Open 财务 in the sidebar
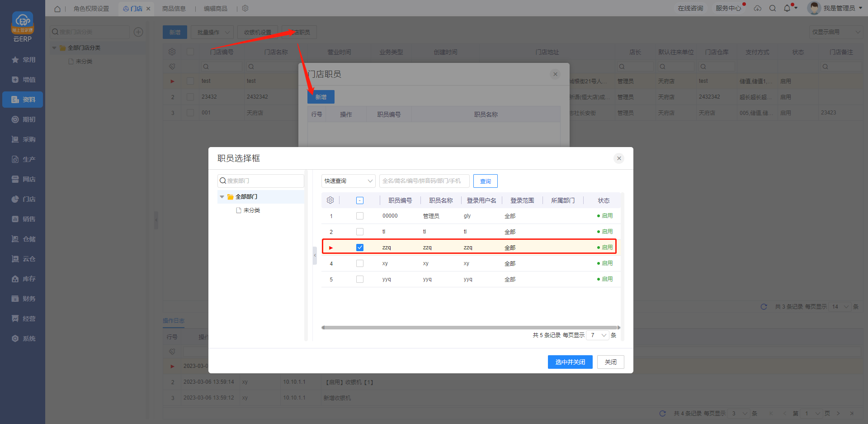This screenshot has width=868, height=424. tap(23, 299)
